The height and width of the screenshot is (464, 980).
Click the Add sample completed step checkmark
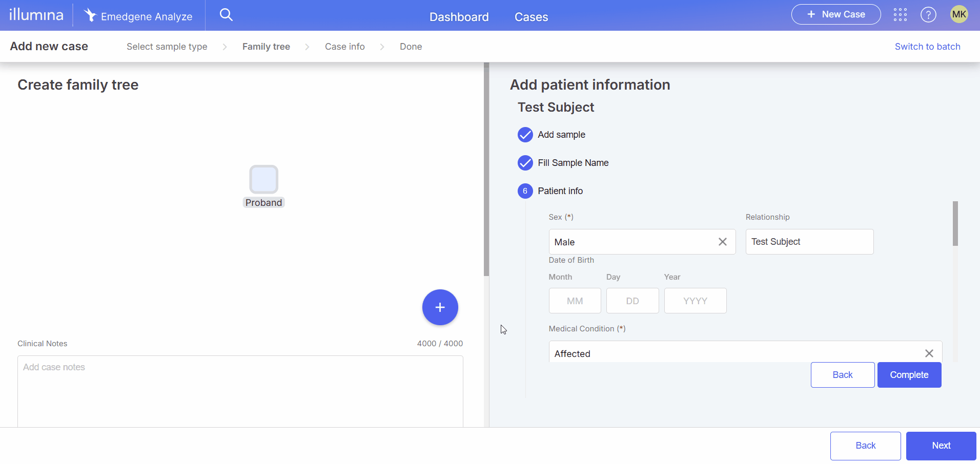click(x=525, y=135)
